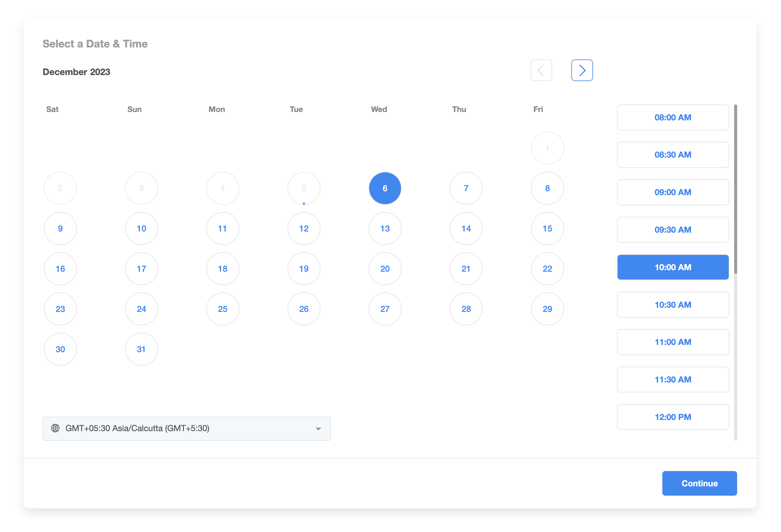Select December 20 under Wednesday
The width and height of the screenshot is (781, 532).
pos(385,269)
